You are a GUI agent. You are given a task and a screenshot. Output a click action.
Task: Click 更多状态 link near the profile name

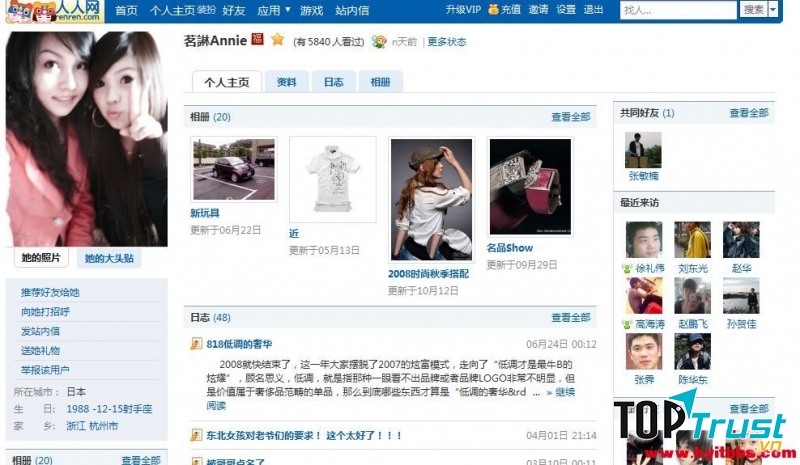[446, 42]
